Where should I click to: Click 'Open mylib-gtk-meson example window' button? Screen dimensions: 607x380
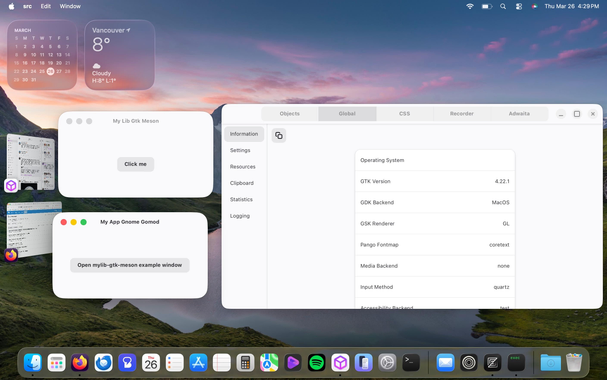tap(130, 265)
